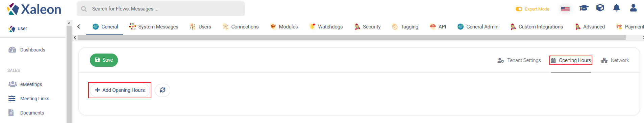This screenshot has height=123, width=644.
Task: Click the refresh opening hours icon
Action: point(163,90)
